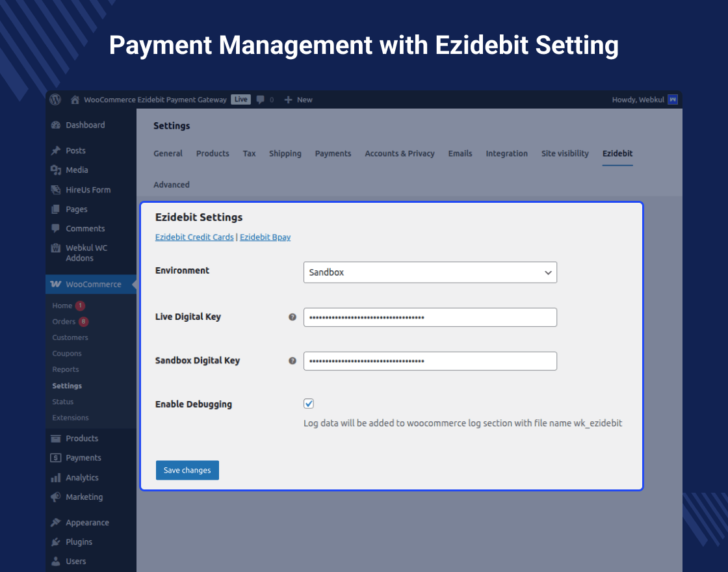Click the Products archive icon in sidebar
728x572 pixels.
click(56, 438)
